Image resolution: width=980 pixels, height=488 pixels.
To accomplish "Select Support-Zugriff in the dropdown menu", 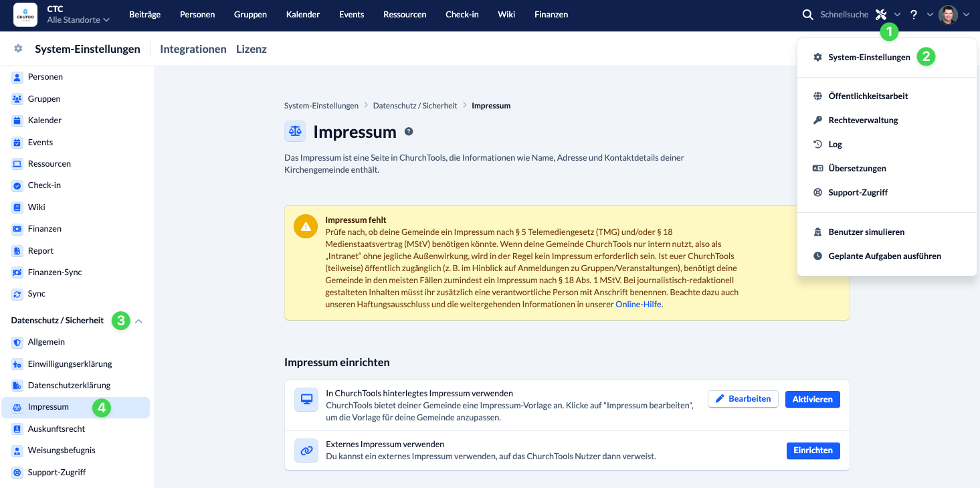I will [887, 193].
